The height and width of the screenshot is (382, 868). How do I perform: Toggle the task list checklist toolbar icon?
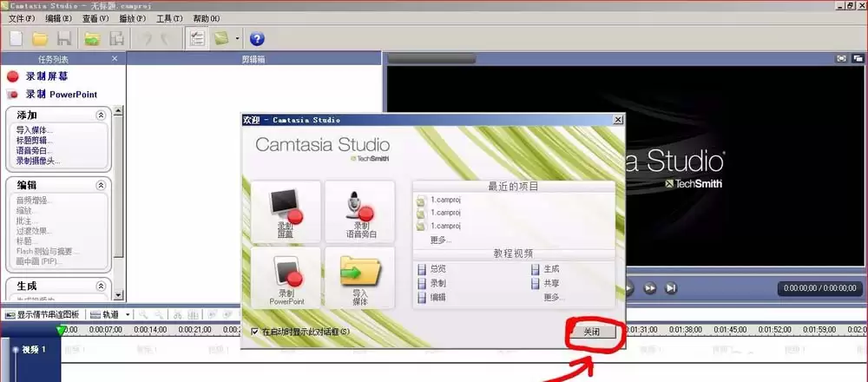click(x=196, y=39)
